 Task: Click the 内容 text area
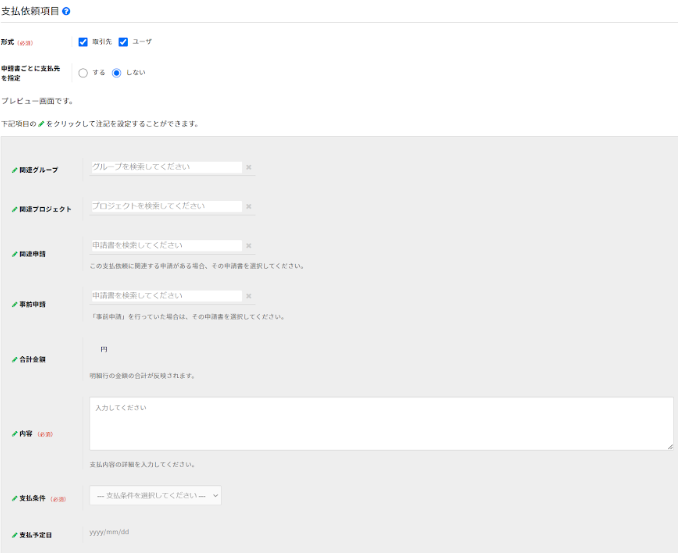pyautogui.click(x=381, y=423)
